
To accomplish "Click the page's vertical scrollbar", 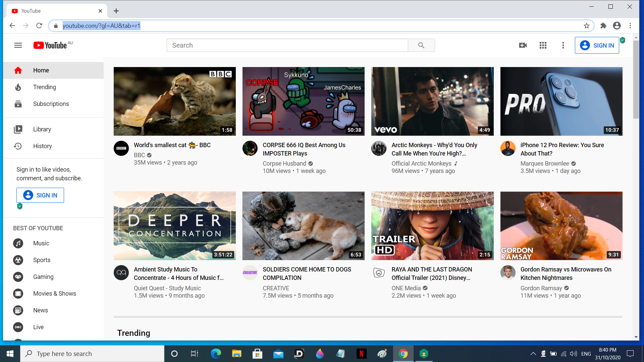I will tap(636, 80).
